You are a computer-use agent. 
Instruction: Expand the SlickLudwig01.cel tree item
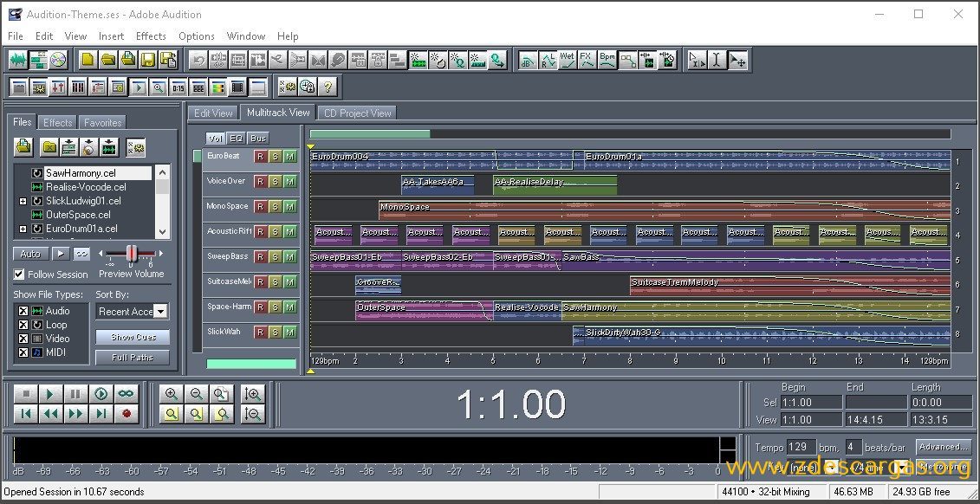pos(23,201)
